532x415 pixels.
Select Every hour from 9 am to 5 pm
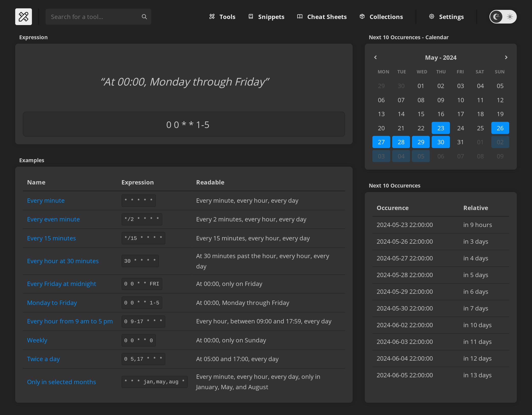(x=70, y=321)
